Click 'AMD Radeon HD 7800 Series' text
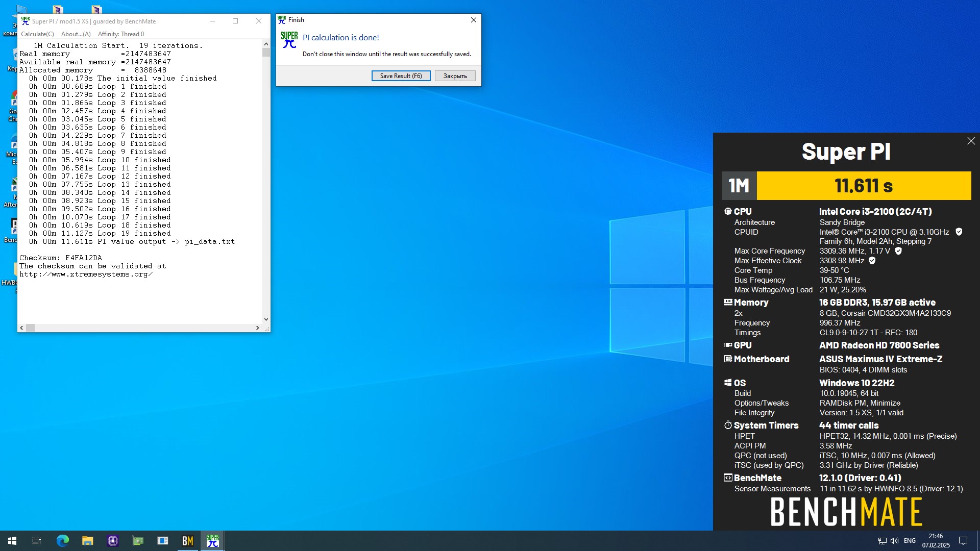Viewport: 980px width, 551px height. (879, 345)
